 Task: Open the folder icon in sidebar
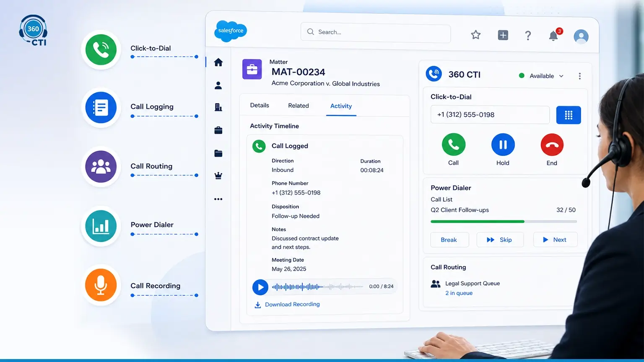(218, 153)
